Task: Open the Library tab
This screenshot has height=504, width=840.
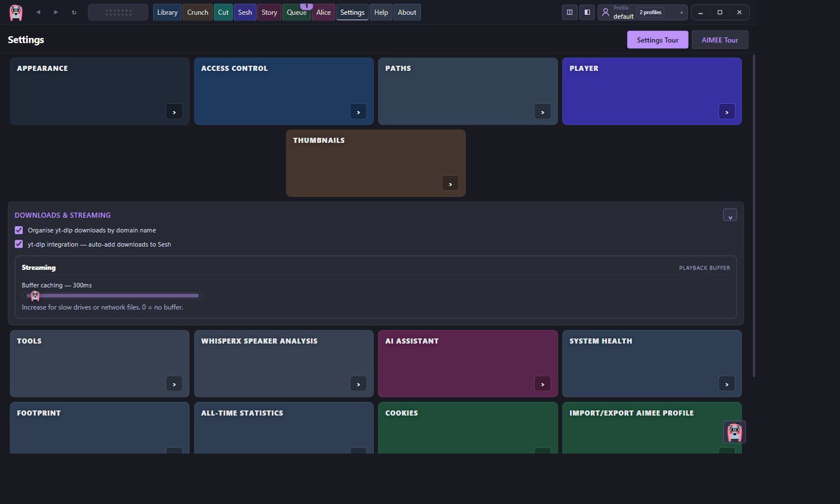Action: tap(167, 12)
